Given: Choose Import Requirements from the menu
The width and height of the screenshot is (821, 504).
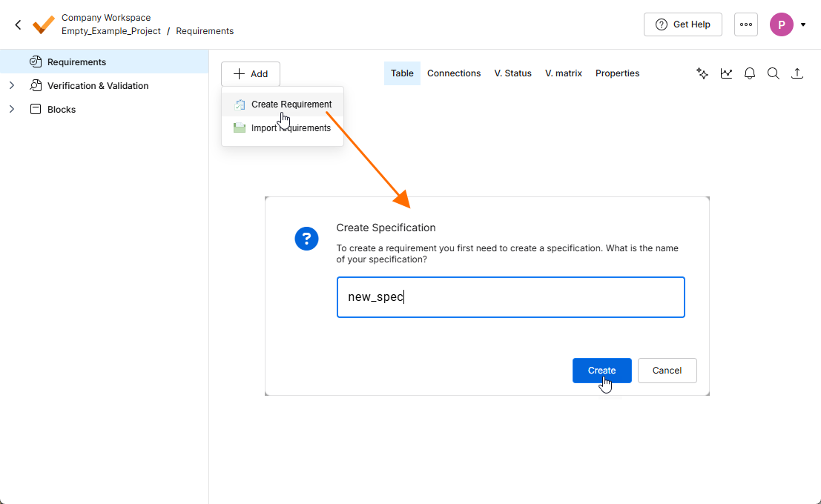Looking at the screenshot, I should point(291,128).
